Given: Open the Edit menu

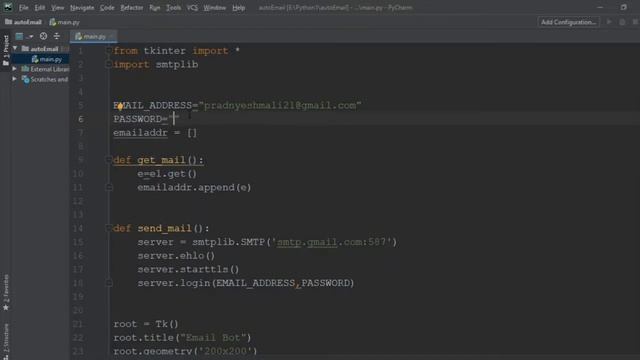Looking at the screenshot, I should 40,8.
